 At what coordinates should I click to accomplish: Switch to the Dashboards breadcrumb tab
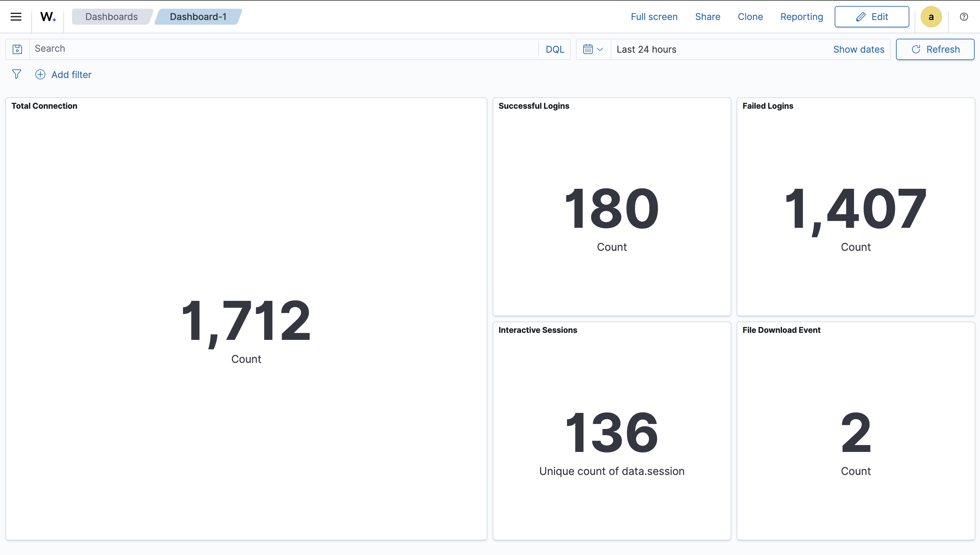pyautogui.click(x=111, y=16)
